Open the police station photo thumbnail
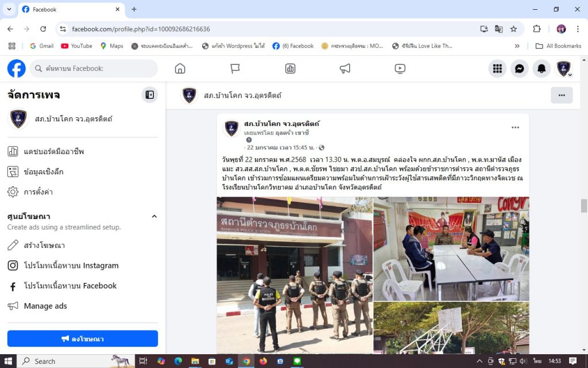 click(294, 274)
